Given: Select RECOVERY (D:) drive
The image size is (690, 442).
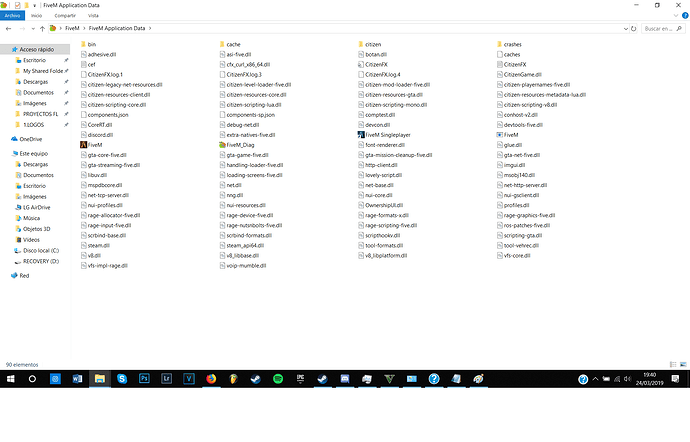Looking at the screenshot, I should click(x=40, y=262).
